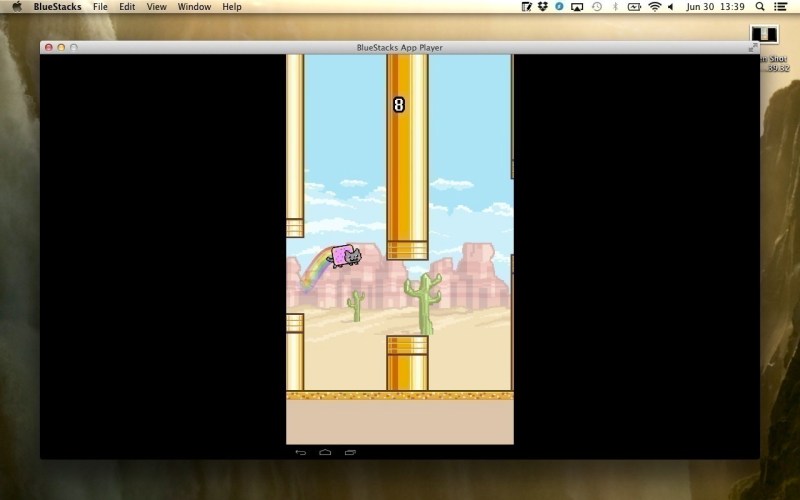800x500 pixels.
Task: Open the BlueStacks application menu
Action: point(57,7)
